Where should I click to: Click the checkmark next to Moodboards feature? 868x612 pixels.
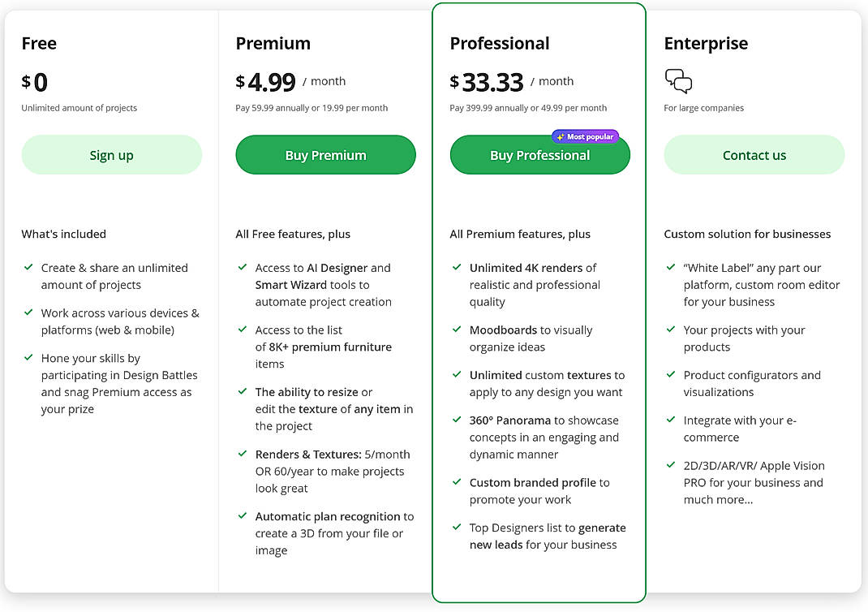click(x=455, y=330)
